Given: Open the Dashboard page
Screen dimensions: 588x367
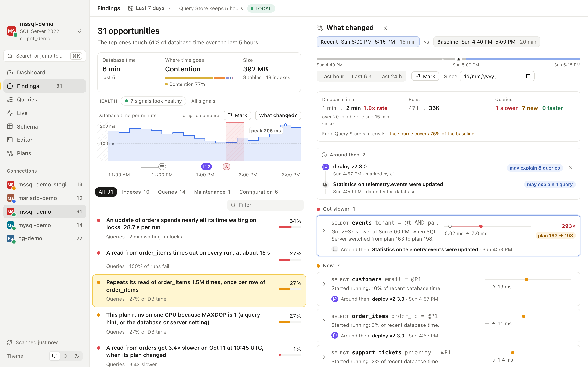Looking at the screenshot, I should (x=44, y=72).
